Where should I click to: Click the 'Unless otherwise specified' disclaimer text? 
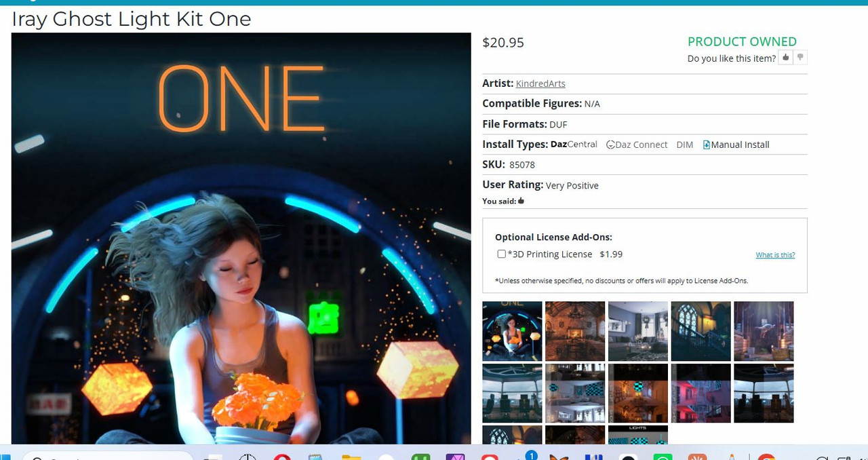click(x=622, y=281)
